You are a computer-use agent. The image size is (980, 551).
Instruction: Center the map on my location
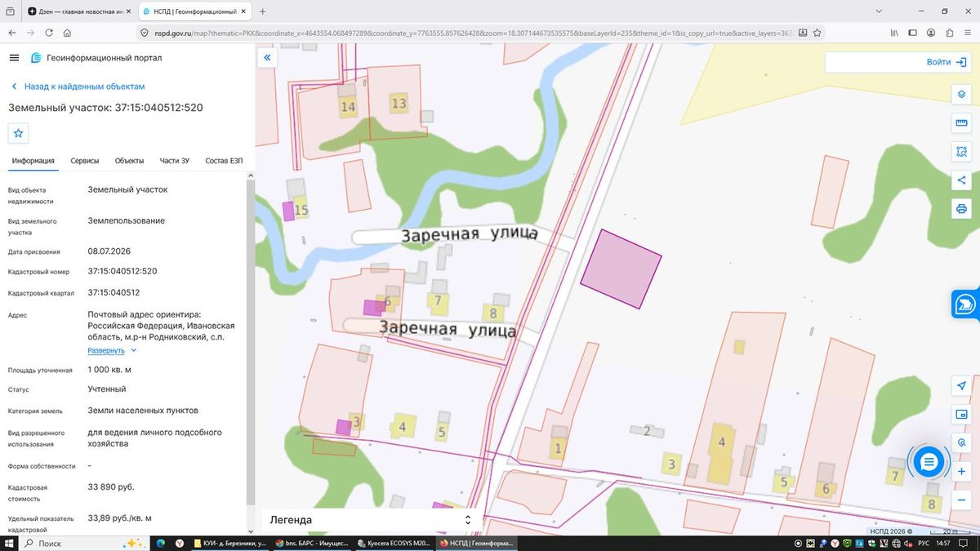click(961, 385)
